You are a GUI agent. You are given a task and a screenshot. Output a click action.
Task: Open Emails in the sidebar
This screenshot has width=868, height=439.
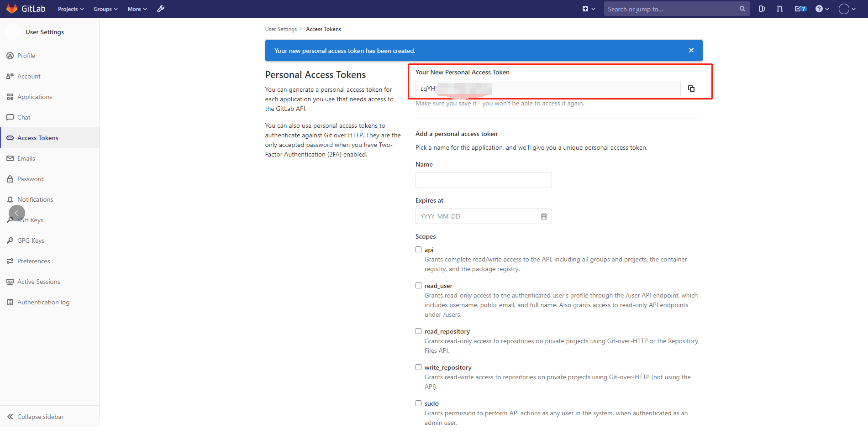coord(49,158)
